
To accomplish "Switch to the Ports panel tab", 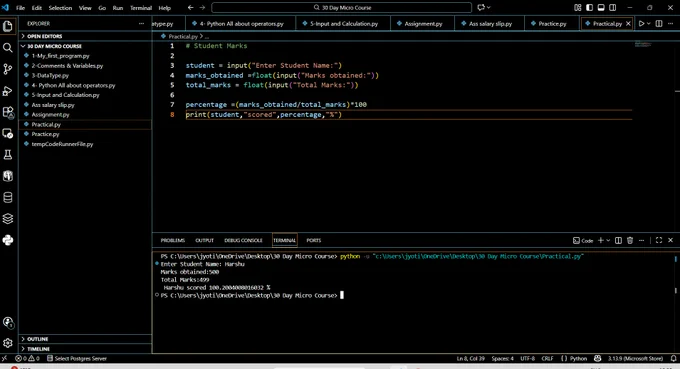I will click(x=314, y=240).
